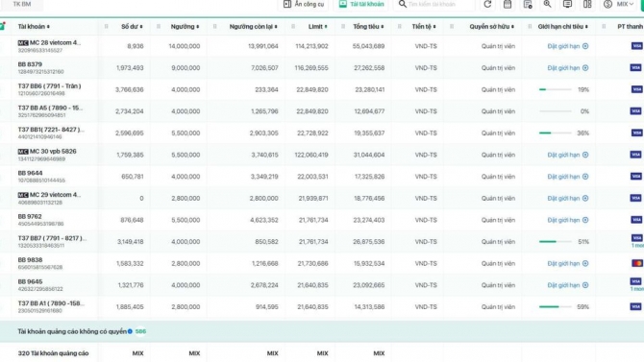This screenshot has height=362, width=644.
Task: Click the 36% spending bar for T37 BB1
Action: coord(556,133)
